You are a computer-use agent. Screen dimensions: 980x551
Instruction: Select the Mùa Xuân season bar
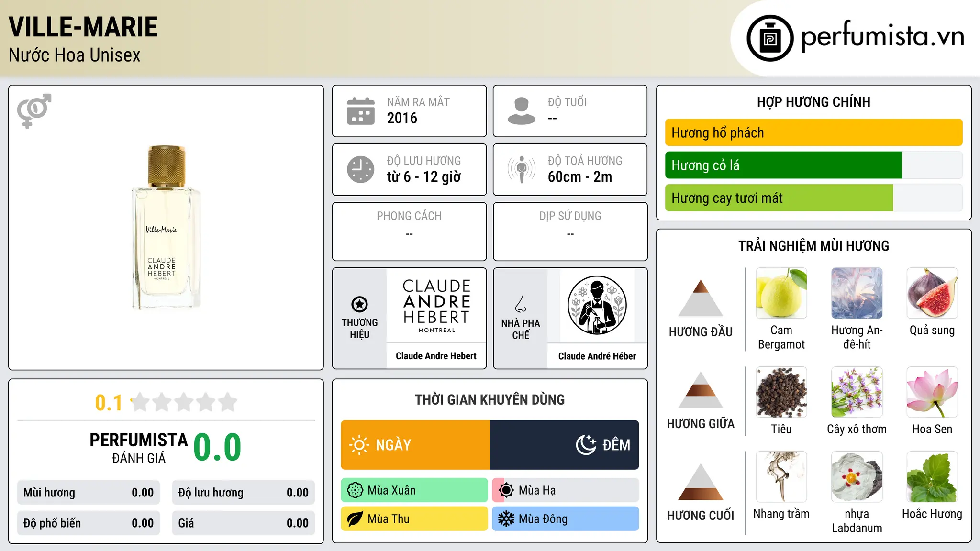pos(414,490)
